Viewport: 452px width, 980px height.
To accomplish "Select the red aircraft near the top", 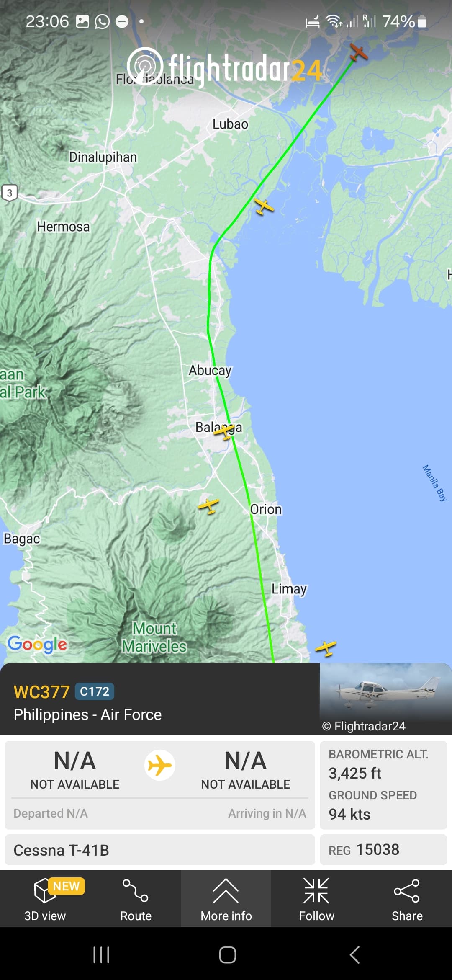I will click(x=359, y=52).
